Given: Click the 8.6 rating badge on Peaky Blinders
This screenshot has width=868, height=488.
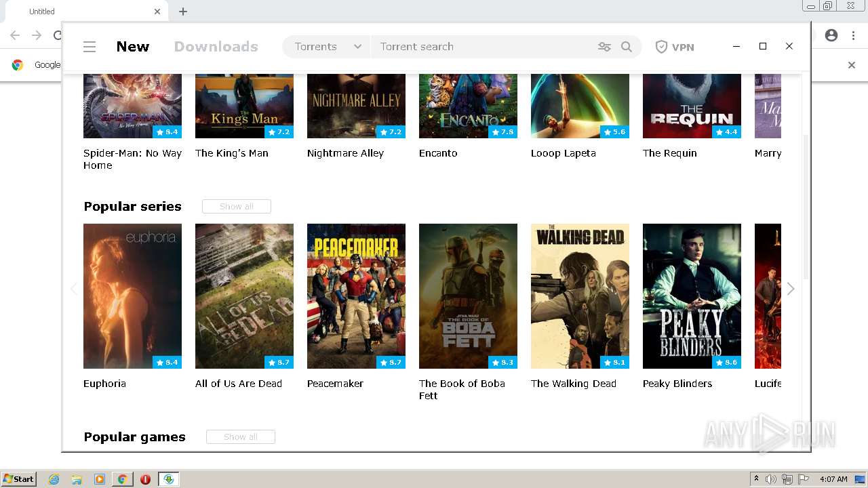Looking at the screenshot, I should 726,363.
